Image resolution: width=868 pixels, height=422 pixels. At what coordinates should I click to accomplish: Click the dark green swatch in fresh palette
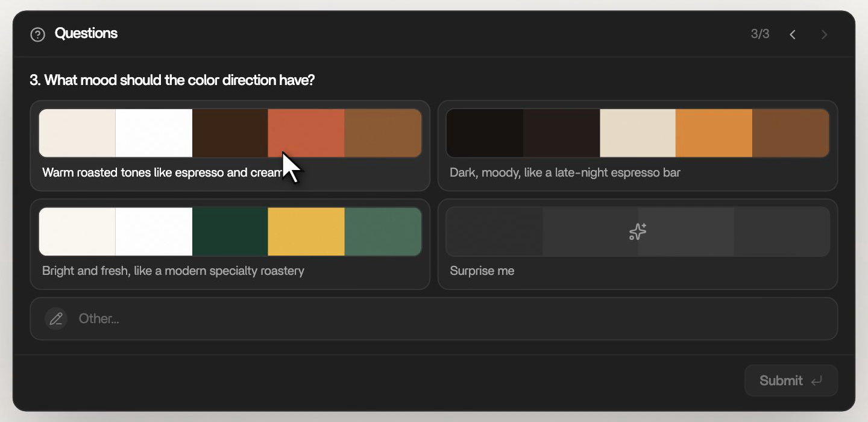coord(230,231)
